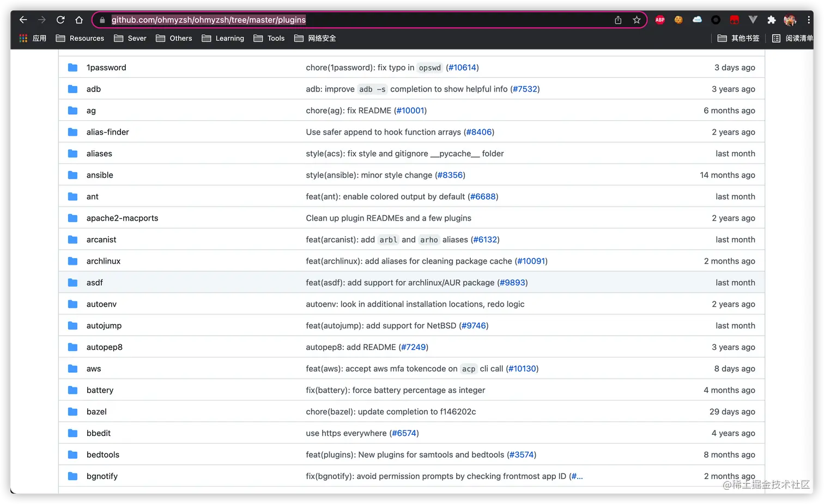The width and height of the screenshot is (824, 504).
Task: View site info via the lock icon
Action: click(x=102, y=20)
